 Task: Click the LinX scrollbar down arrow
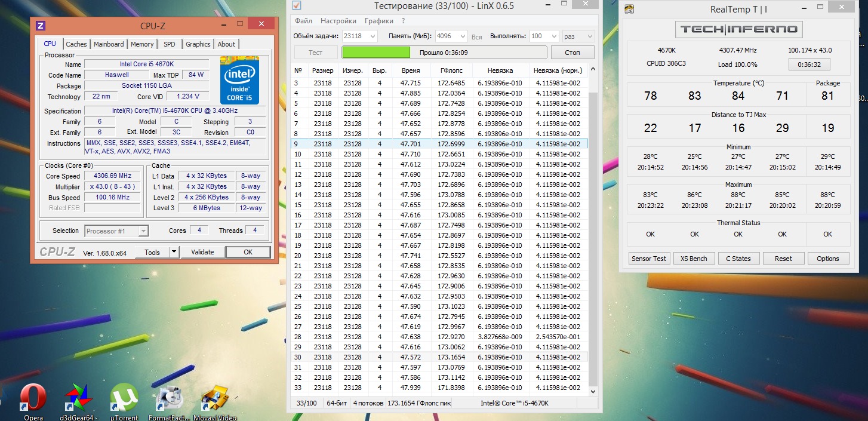[x=592, y=392]
